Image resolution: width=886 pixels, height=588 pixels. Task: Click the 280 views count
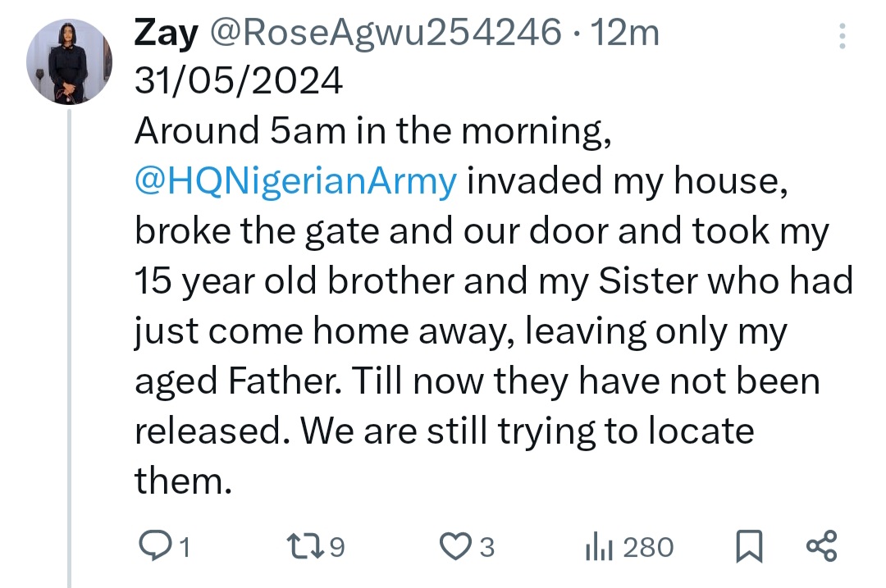[x=647, y=547]
